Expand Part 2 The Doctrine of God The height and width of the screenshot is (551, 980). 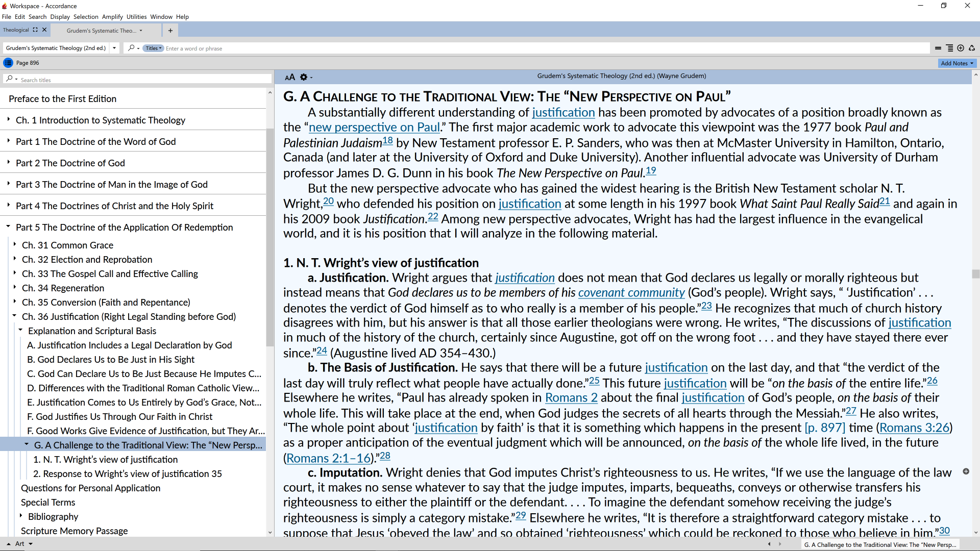(9, 162)
